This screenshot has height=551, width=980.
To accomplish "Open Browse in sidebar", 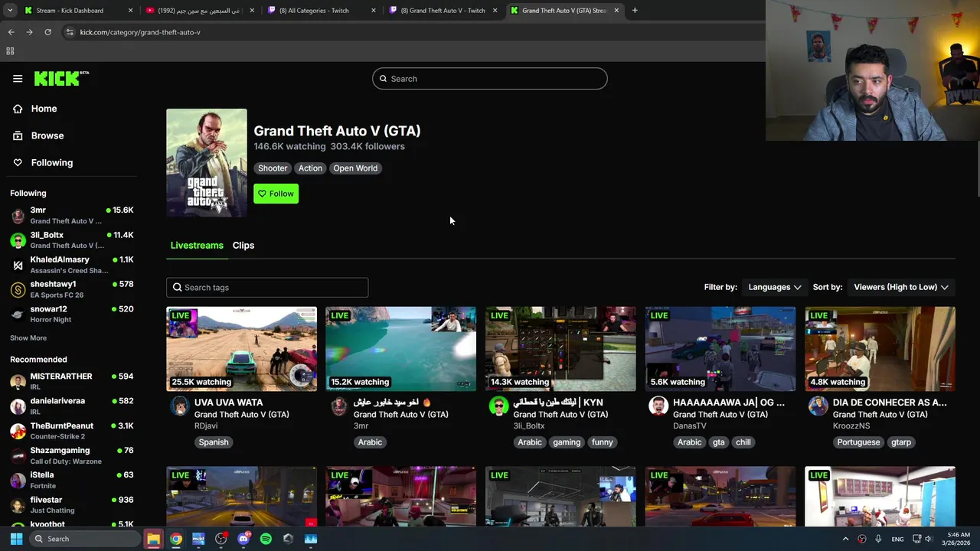I will [47, 135].
